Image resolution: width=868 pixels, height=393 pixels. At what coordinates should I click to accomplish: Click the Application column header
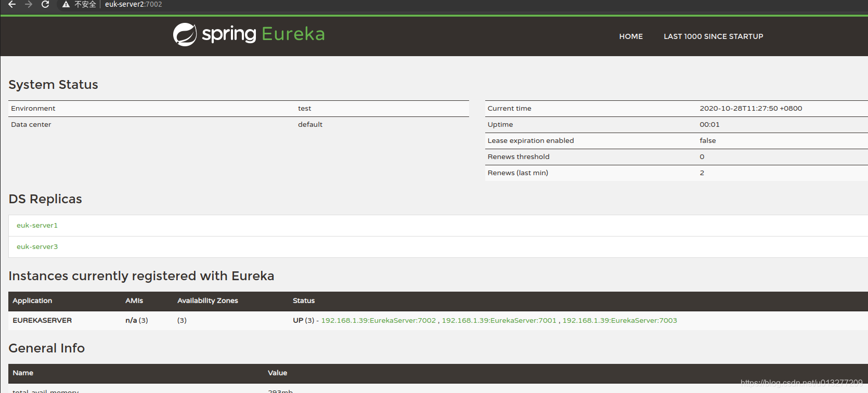pos(32,300)
